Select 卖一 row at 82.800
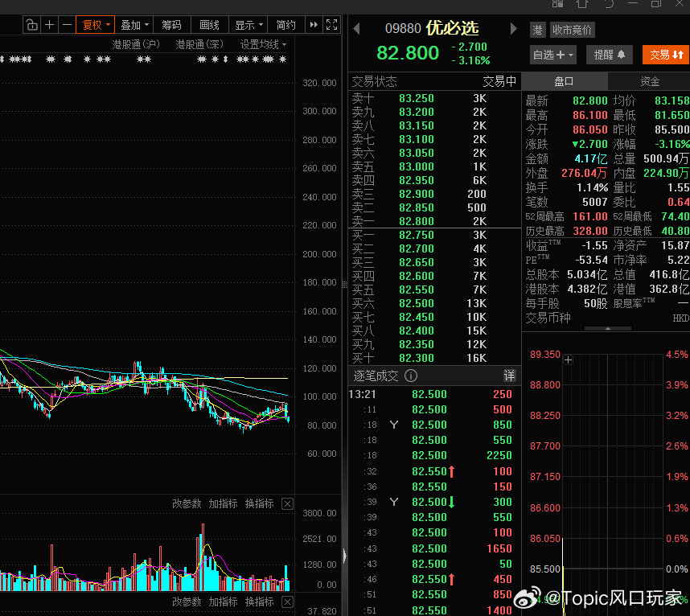 click(434, 221)
